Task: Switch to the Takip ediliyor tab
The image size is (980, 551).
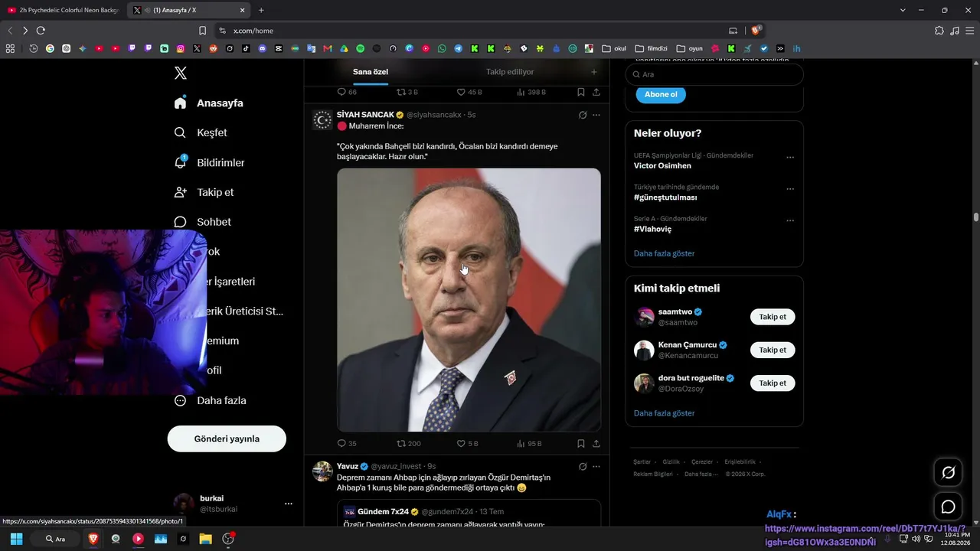Action: pyautogui.click(x=510, y=72)
